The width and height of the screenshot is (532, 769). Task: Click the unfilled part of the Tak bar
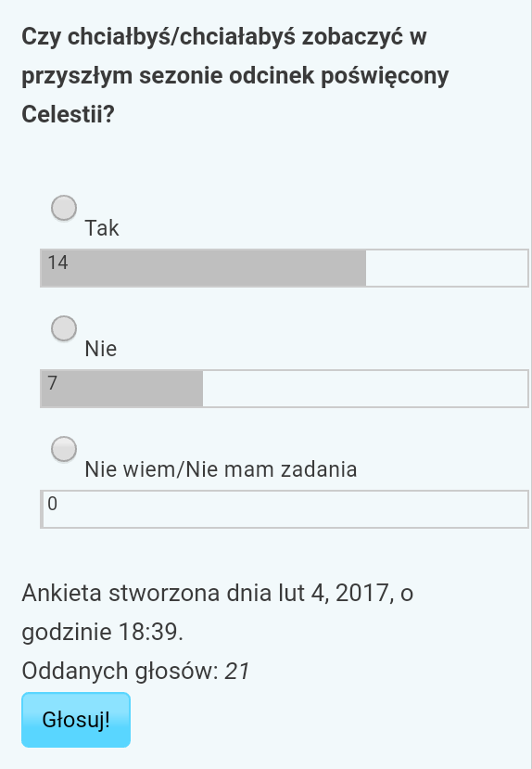pos(447,268)
